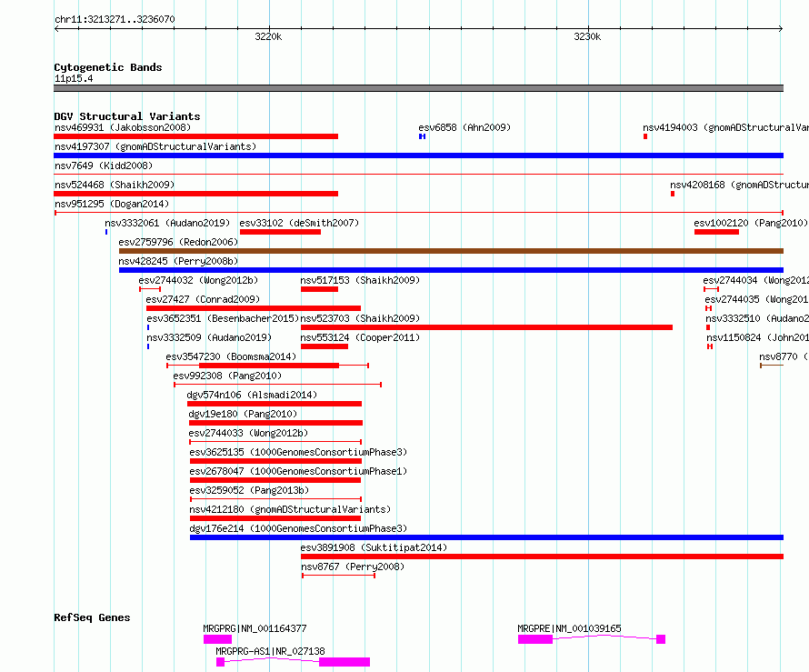Select the red dgv574n106 variant bar

click(x=275, y=404)
